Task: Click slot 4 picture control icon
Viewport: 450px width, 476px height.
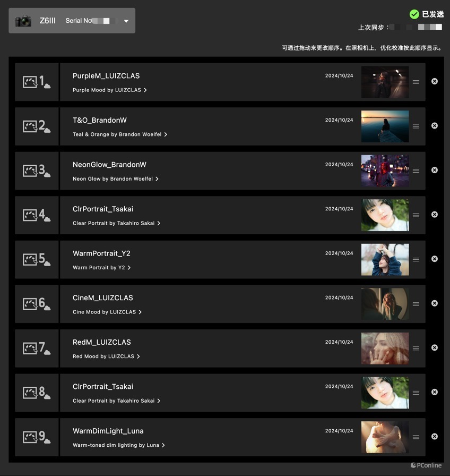Action: click(37, 215)
